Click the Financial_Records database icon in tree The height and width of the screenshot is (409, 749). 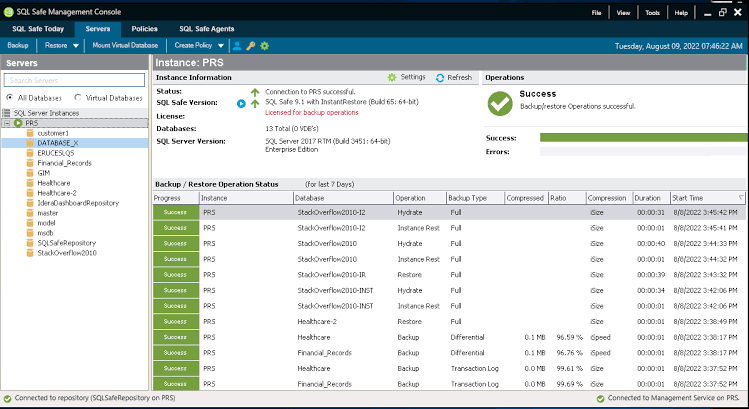pos(30,163)
